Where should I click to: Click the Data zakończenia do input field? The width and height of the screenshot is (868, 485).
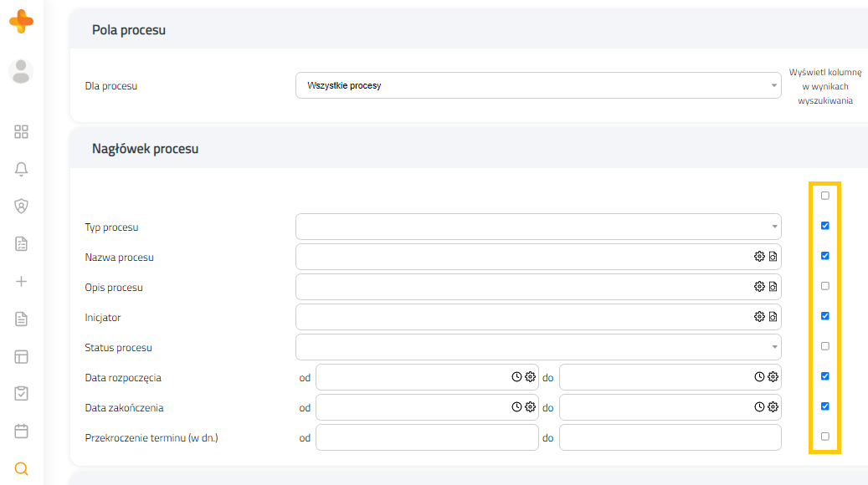point(670,407)
